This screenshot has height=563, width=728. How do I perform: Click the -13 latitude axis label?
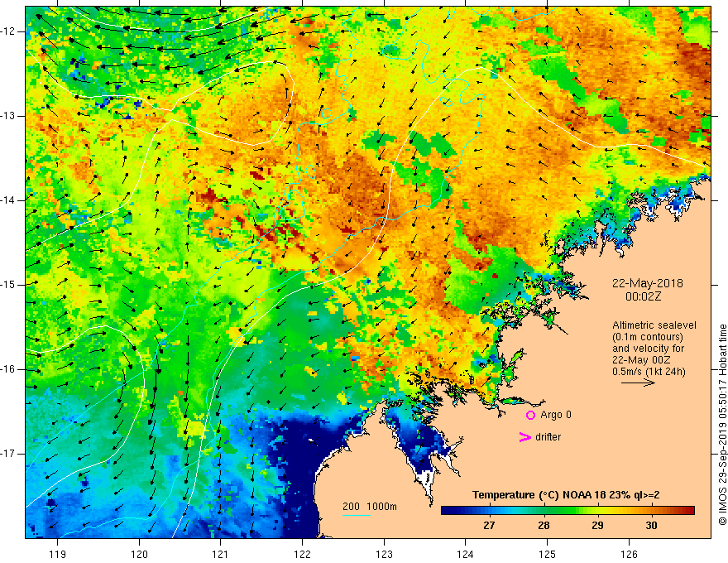pyautogui.click(x=9, y=116)
